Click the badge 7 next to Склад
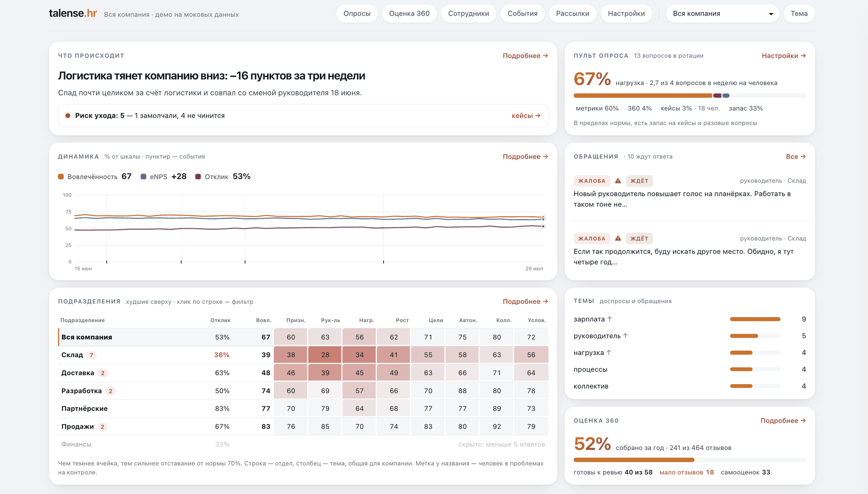The width and height of the screenshot is (868, 494). [x=91, y=355]
